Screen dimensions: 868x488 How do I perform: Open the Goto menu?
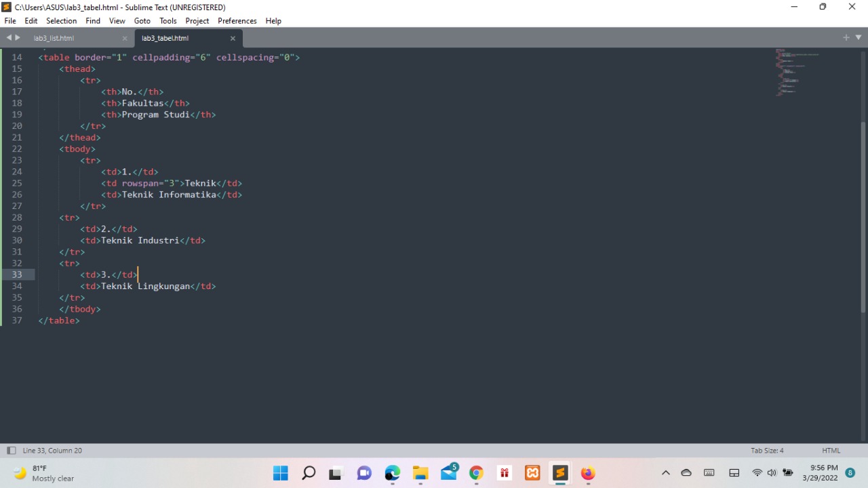[x=142, y=21]
